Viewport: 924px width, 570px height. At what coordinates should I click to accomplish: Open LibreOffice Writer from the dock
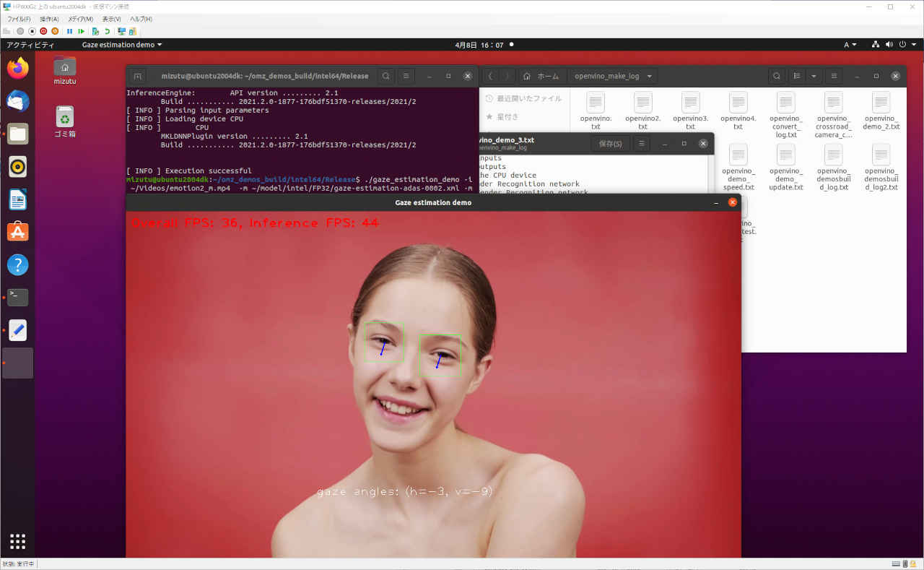(18, 199)
